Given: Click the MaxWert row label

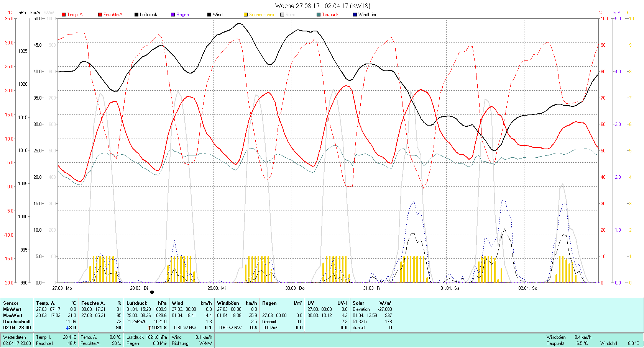Looking at the screenshot, I should [x=13, y=315].
